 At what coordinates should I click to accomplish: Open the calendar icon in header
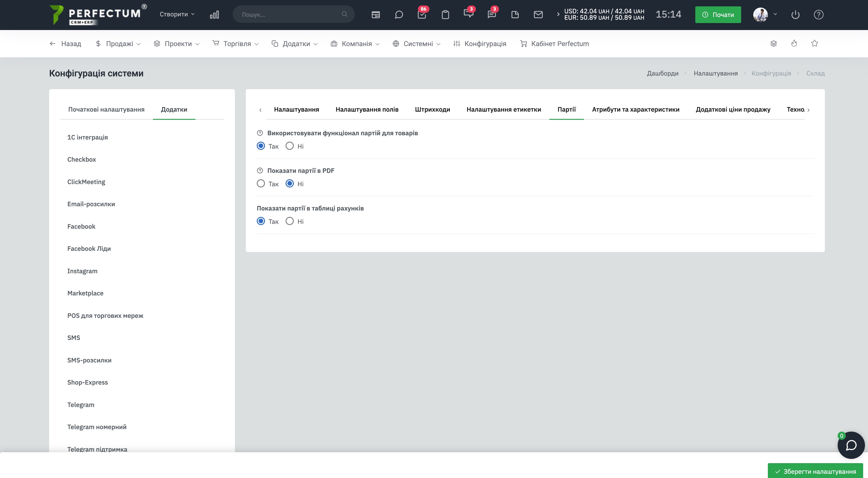pos(376,15)
